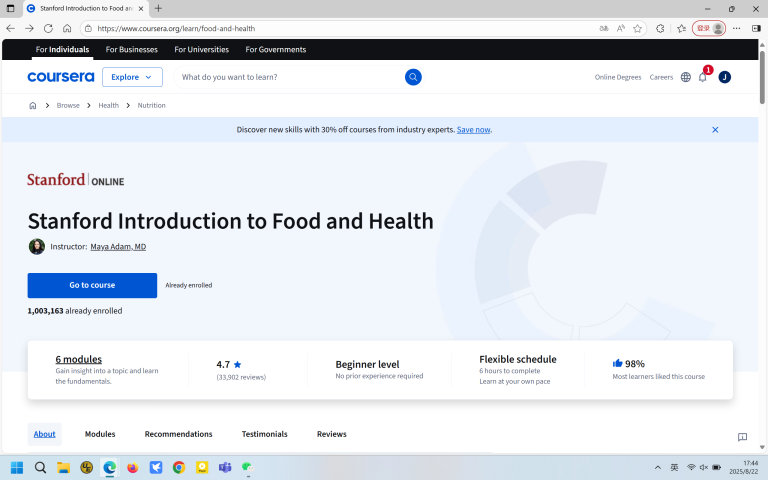
Task: Switch to the Modules tab
Action: tap(100, 434)
